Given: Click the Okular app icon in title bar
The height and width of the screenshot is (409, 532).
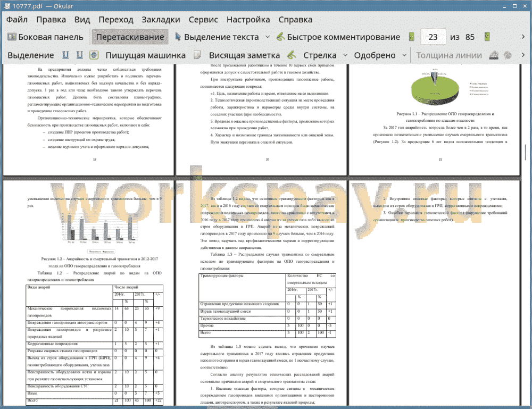Looking at the screenshot, I should click(x=7, y=6).
